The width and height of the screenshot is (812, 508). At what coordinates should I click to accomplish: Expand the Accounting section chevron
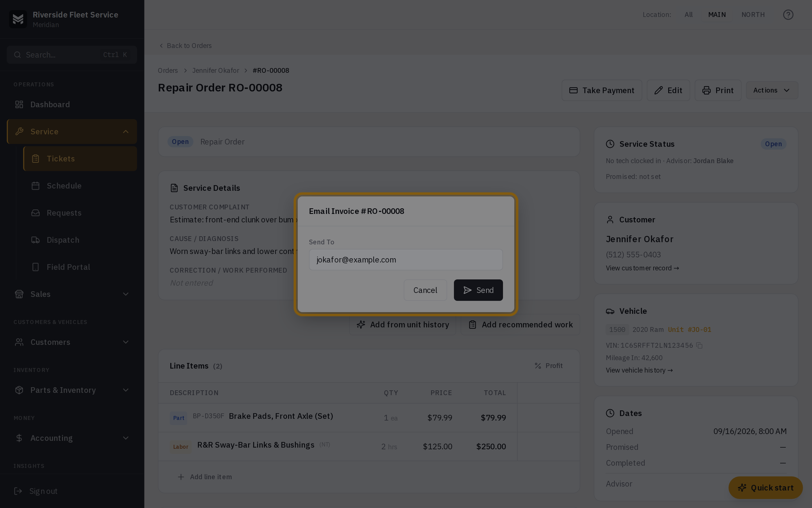(x=126, y=438)
